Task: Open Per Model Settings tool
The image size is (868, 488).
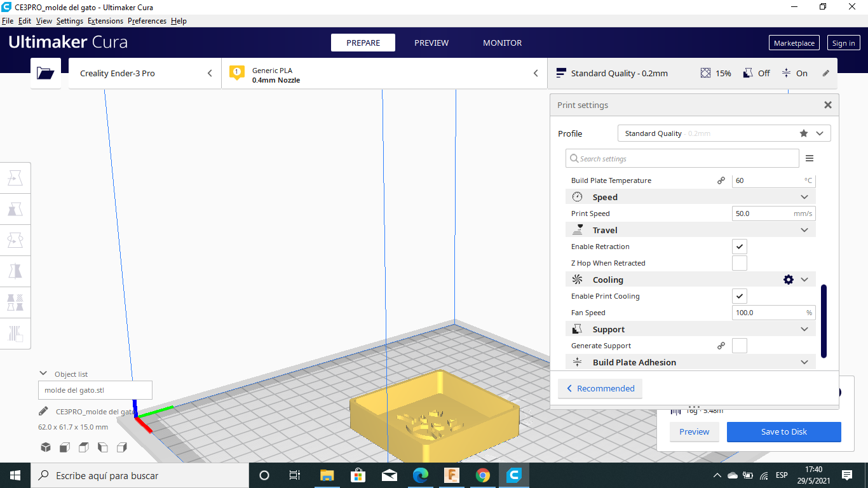Action: 15,302
